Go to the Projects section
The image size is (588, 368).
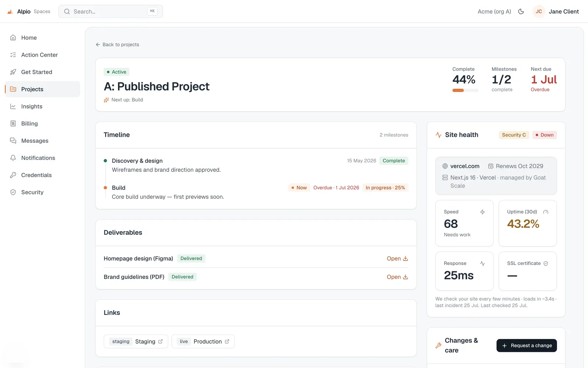(43, 89)
